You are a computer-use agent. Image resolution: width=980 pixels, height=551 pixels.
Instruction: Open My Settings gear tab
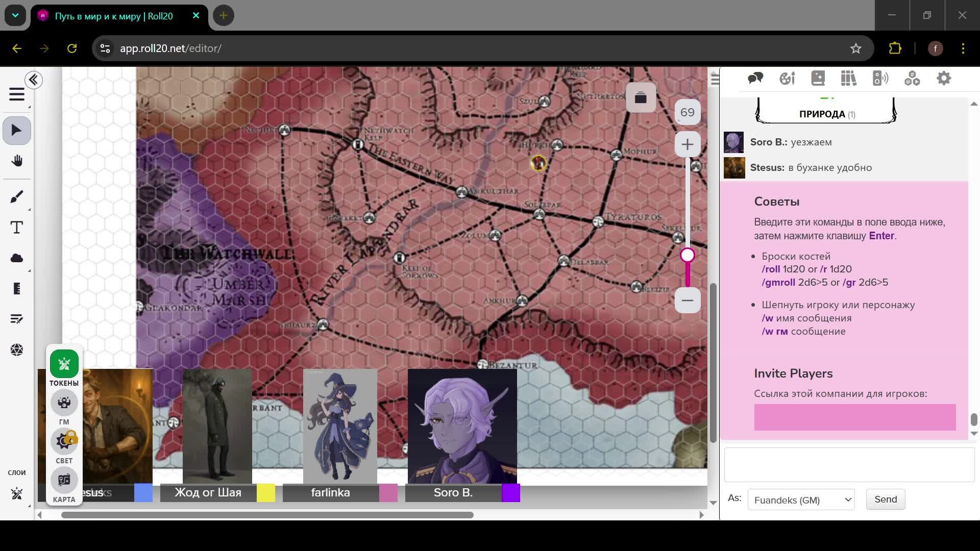point(943,79)
